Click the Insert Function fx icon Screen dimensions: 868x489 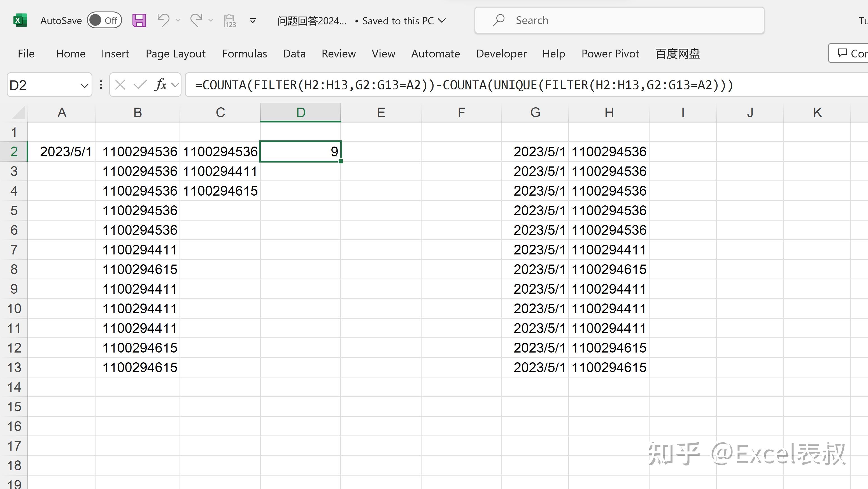pos(161,85)
